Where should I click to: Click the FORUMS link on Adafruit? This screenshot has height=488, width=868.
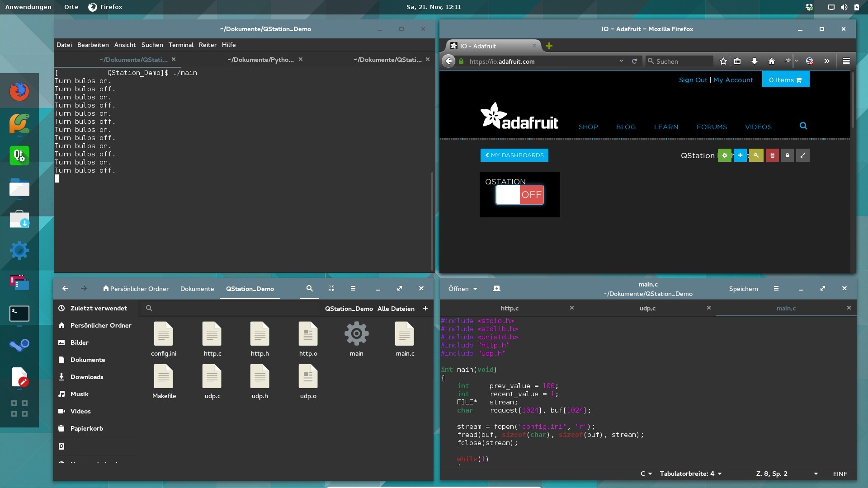click(712, 127)
